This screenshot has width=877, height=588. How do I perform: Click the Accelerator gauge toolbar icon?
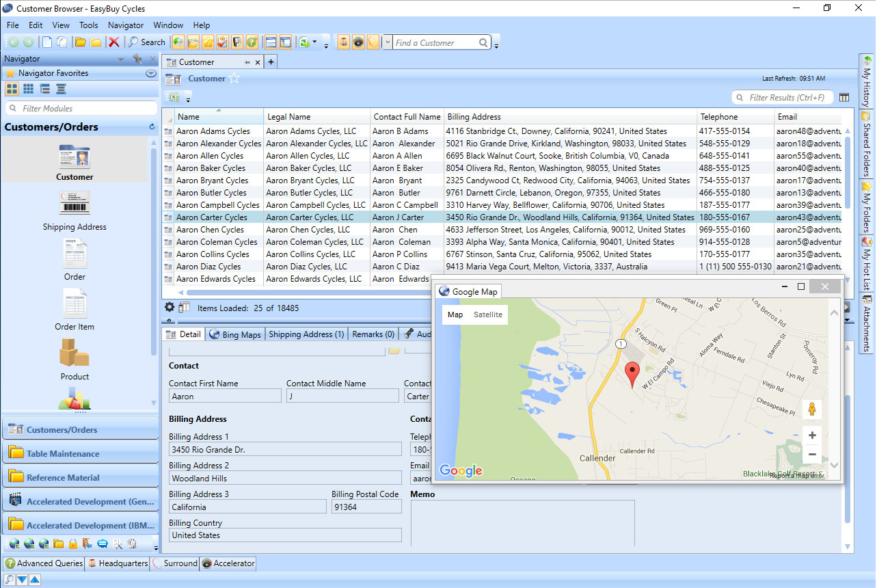pyautogui.click(x=358, y=42)
